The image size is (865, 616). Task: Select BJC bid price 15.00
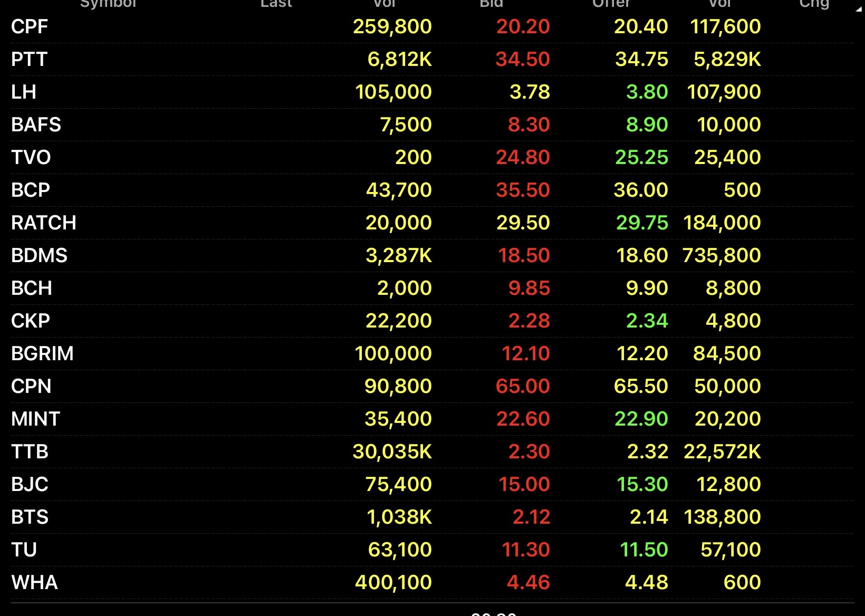point(524,484)
